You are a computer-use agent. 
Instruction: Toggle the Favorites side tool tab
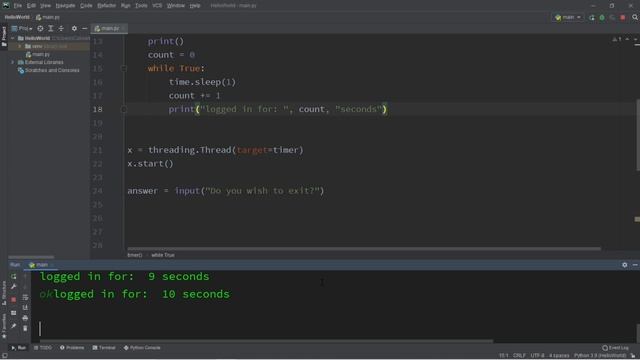(x=4, y=327)
